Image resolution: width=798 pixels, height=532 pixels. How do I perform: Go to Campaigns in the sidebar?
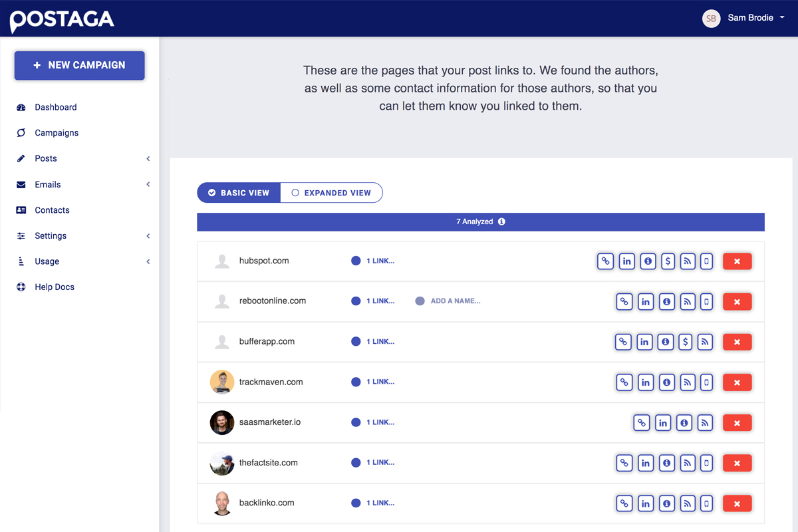point(57,133)
